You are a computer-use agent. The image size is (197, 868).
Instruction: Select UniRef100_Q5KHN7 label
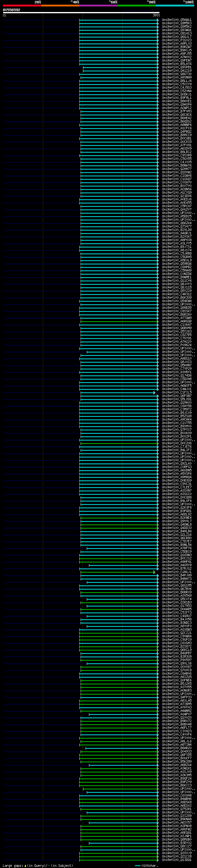(x=177, y=365)
